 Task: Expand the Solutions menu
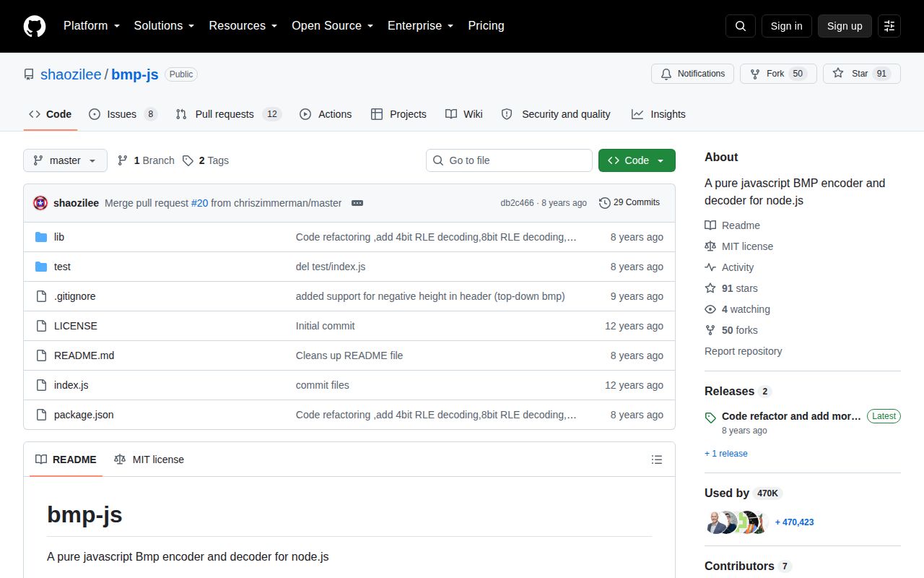point(165,25)
